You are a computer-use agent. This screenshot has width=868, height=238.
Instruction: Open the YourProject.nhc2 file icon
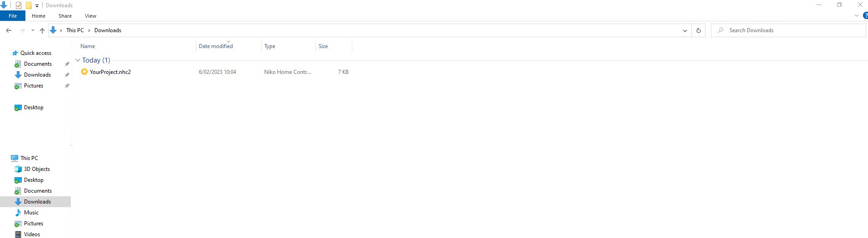(84, 72)
